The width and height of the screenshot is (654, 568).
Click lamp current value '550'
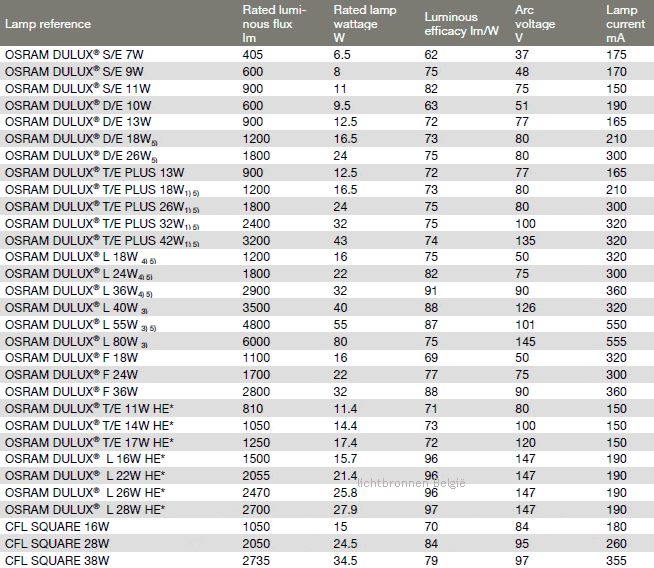616,325
